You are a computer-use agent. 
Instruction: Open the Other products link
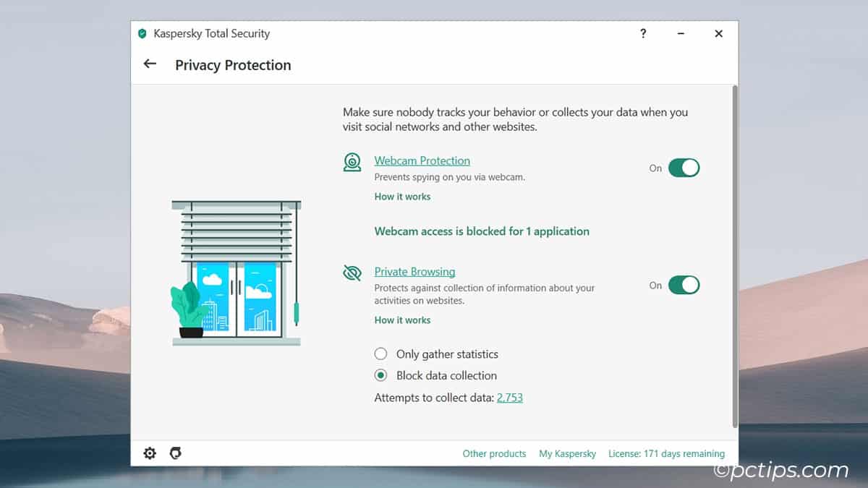(x=494, y=453)
